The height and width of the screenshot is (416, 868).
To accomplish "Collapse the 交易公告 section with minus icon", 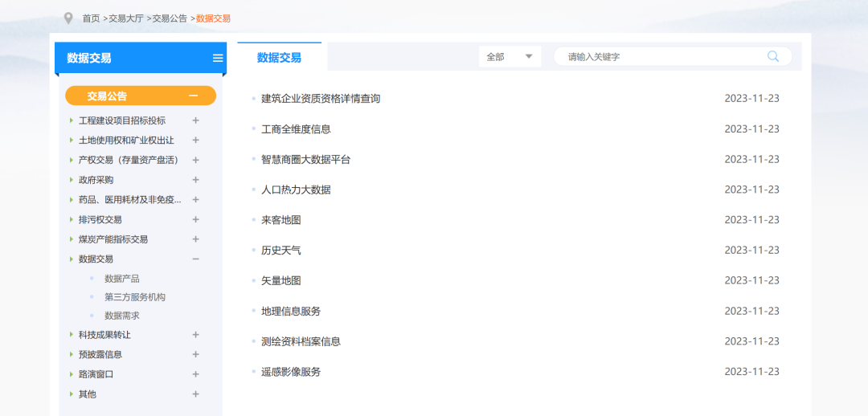I will point(193,96).
